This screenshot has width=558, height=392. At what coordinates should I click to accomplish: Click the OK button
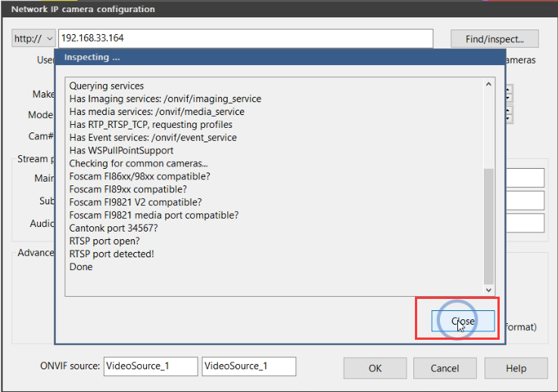click(375, 369)
